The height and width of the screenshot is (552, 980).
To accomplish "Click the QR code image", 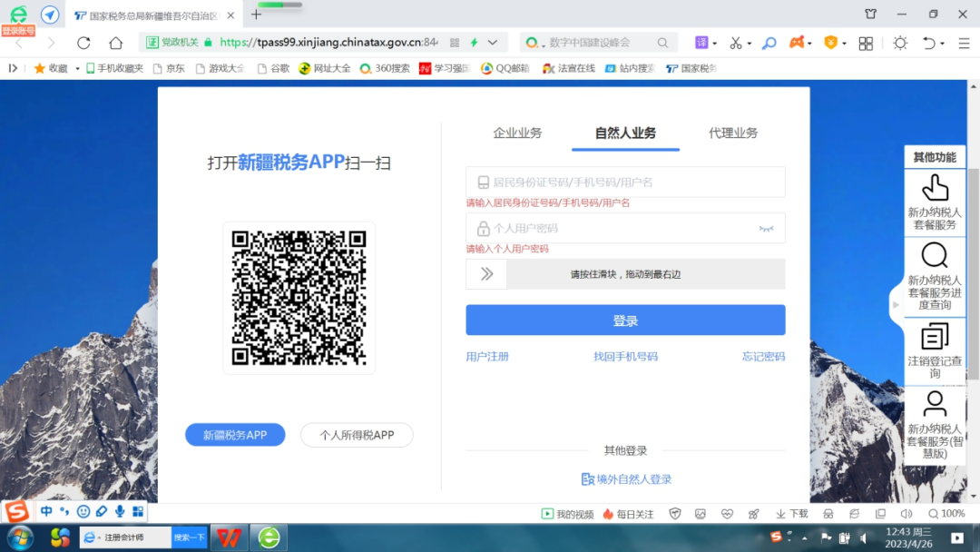I will pyautogui.click(x=299, y=298).
